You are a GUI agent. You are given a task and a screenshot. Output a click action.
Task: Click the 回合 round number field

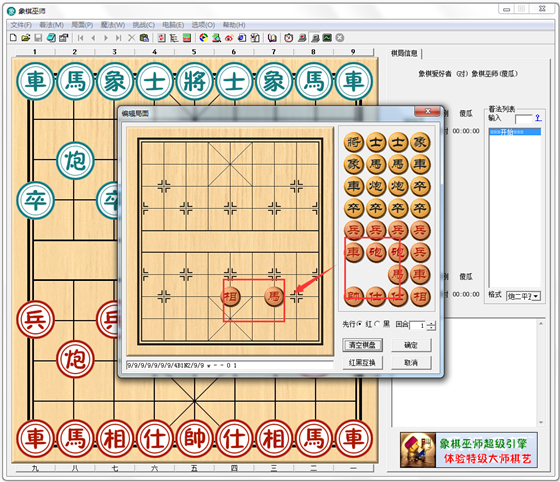(x=418, y=326)
